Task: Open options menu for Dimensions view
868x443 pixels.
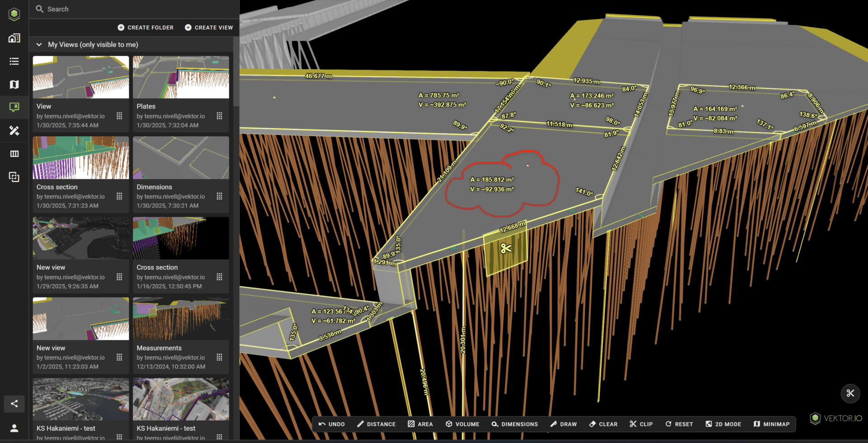Action: tap(219, 196)
